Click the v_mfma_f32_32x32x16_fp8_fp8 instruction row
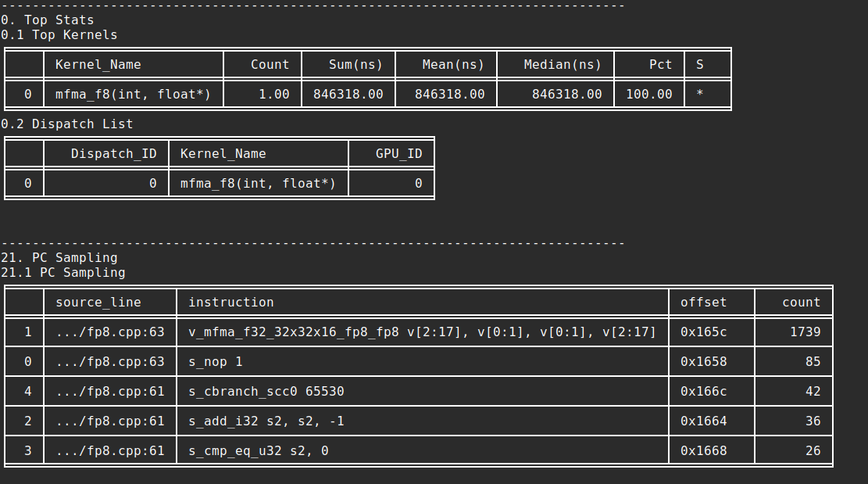This screenshot has width=868, height=484. 417,332
